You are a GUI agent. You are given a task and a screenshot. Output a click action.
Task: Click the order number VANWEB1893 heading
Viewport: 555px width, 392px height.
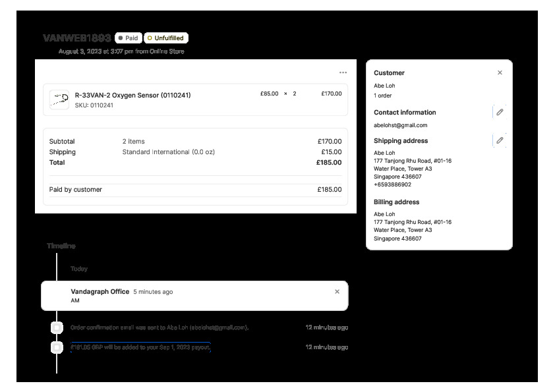pyautogui.click(x=76, y=38)
